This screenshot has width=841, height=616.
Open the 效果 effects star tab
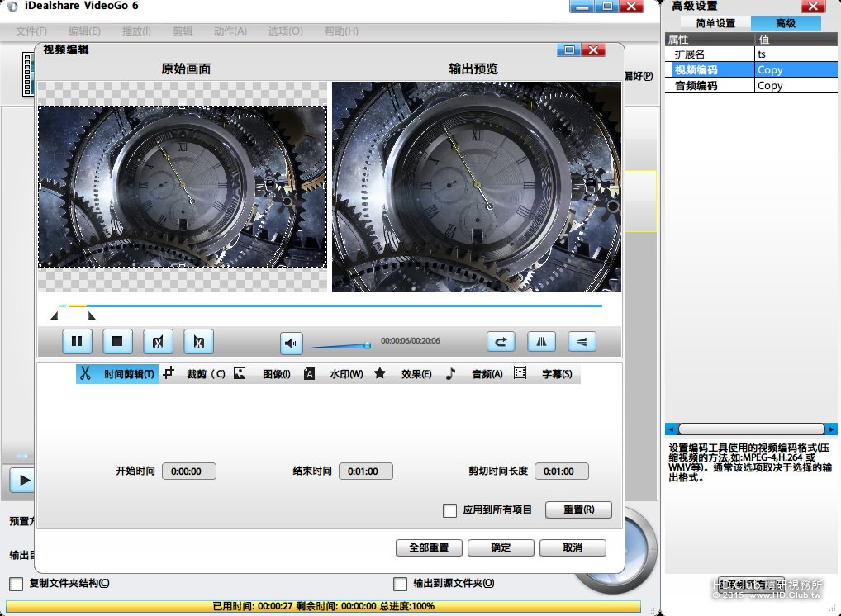(403, 374)
